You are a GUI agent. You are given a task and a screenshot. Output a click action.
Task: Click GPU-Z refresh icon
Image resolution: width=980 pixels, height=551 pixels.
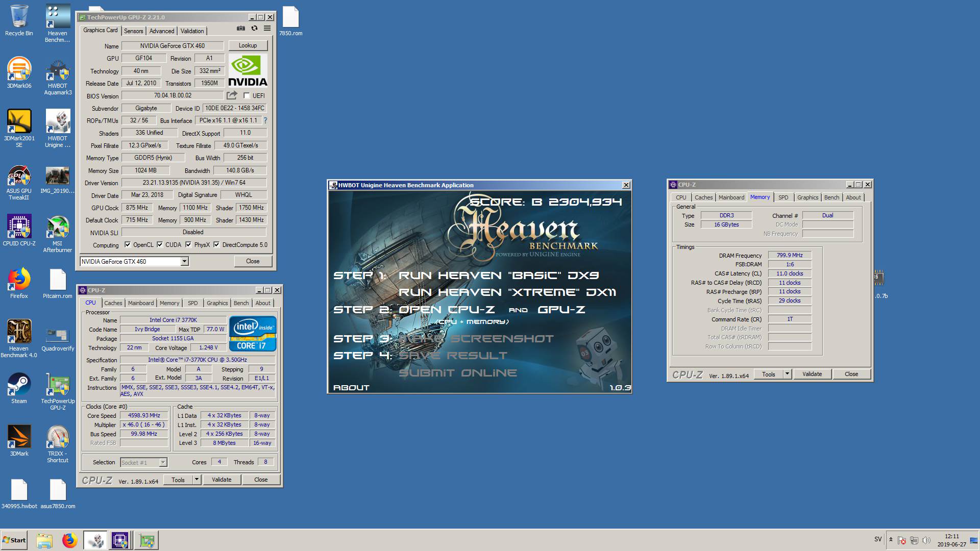(x=254, y=29)
